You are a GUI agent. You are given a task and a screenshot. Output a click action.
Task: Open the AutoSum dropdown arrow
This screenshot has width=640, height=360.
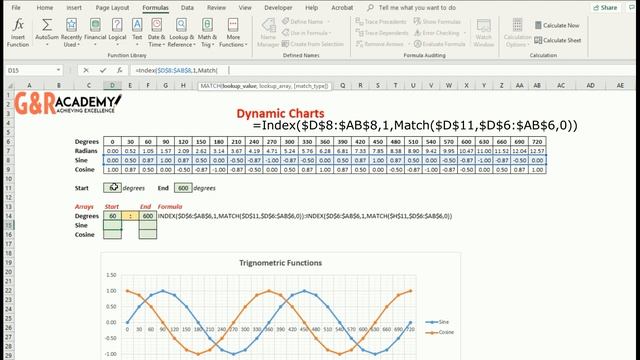point(47,44)
